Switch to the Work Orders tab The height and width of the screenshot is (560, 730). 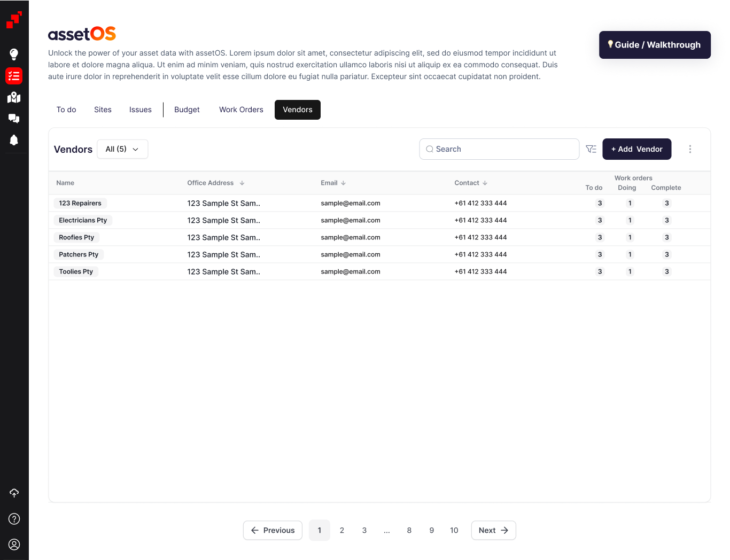click(241, 110)
